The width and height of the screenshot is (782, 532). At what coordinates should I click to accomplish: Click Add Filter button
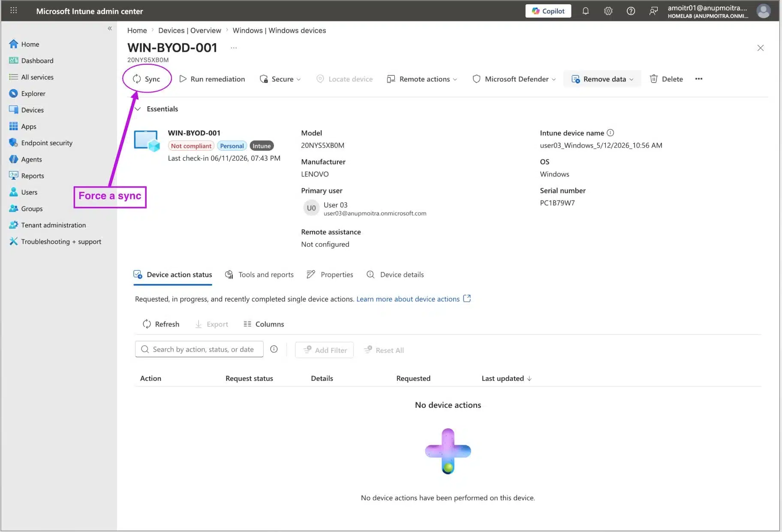(x=324, y=350)
